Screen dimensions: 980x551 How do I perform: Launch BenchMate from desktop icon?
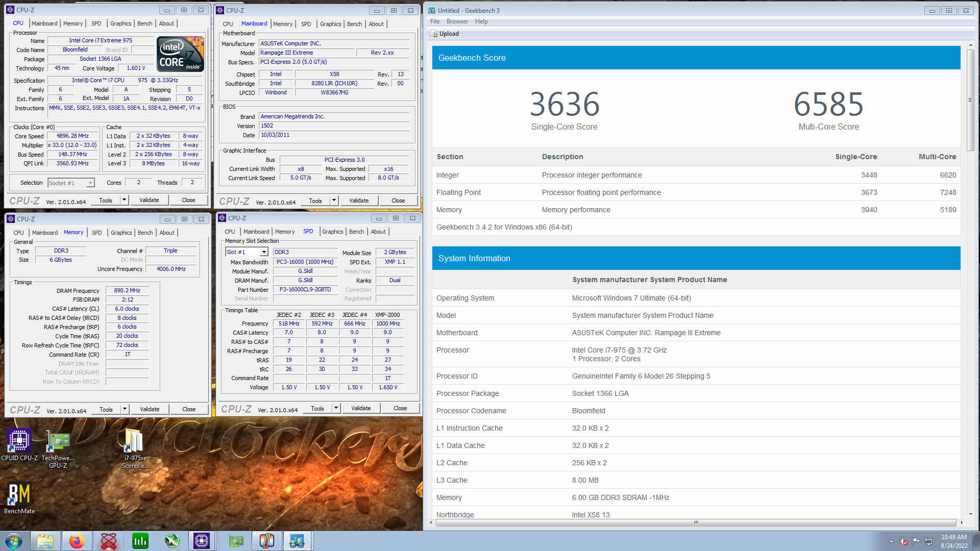click(x=19, y=498)
